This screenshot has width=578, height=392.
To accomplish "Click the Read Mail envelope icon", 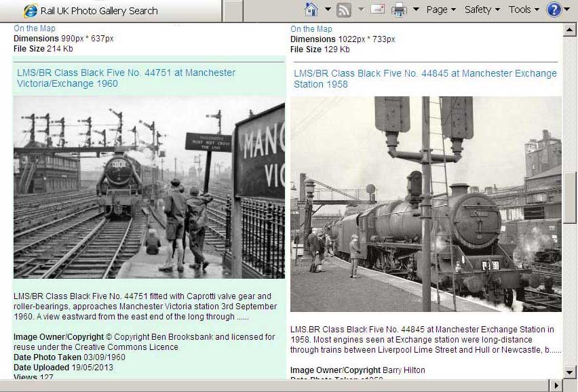I will pyautogui.click(x=377, y=9).
